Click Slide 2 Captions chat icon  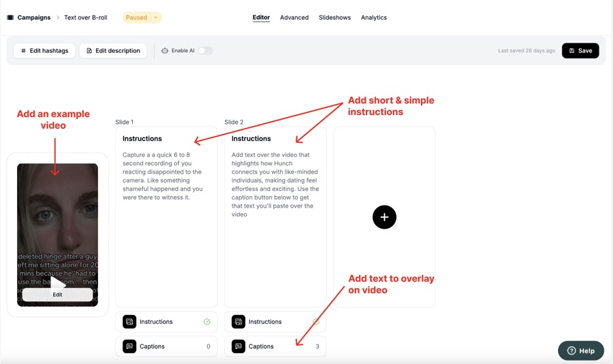pos(238,346)
